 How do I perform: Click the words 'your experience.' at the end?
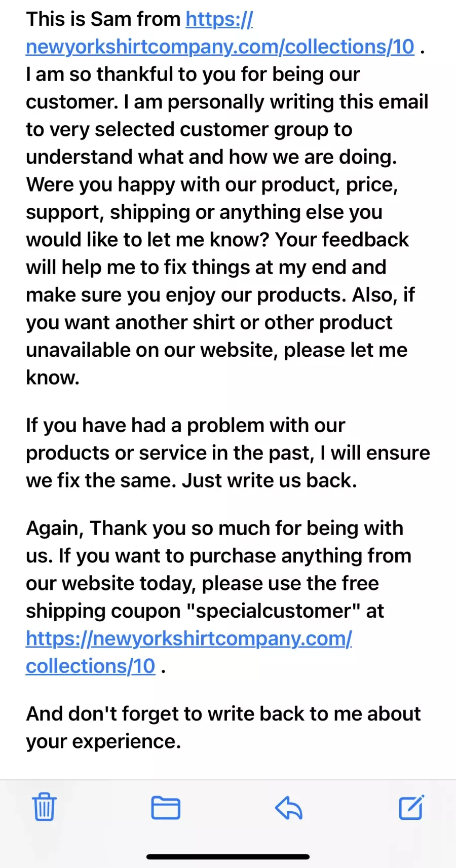click(x=103, y=742)
